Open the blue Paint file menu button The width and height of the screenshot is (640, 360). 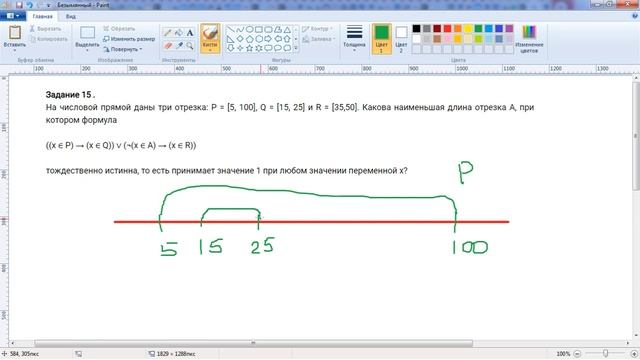[13, 16]
